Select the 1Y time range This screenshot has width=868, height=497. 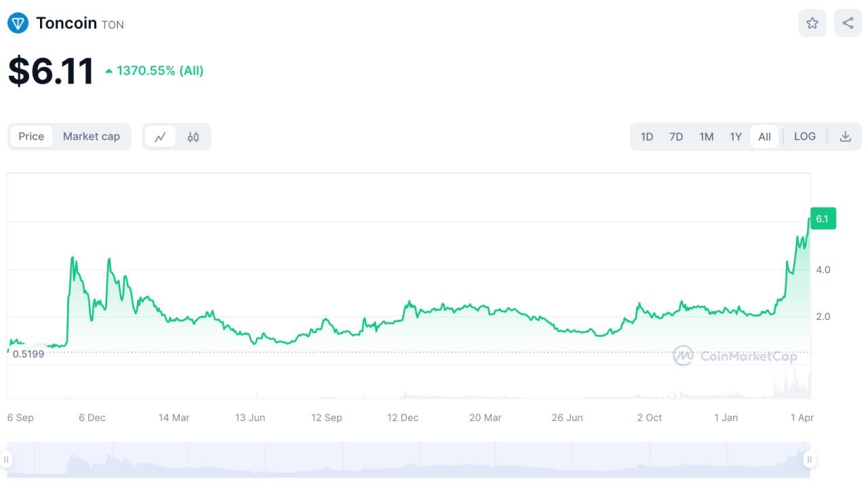[x=736, y=137]
